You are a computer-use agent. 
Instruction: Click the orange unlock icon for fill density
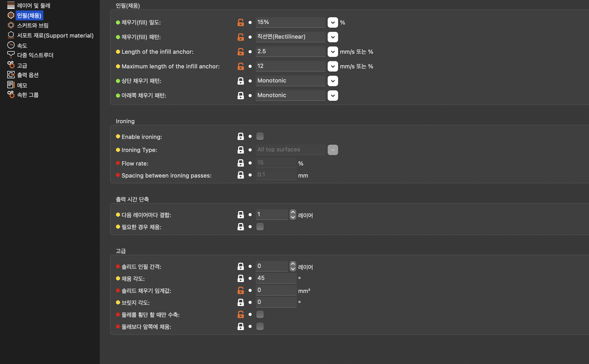click(240, 22)
